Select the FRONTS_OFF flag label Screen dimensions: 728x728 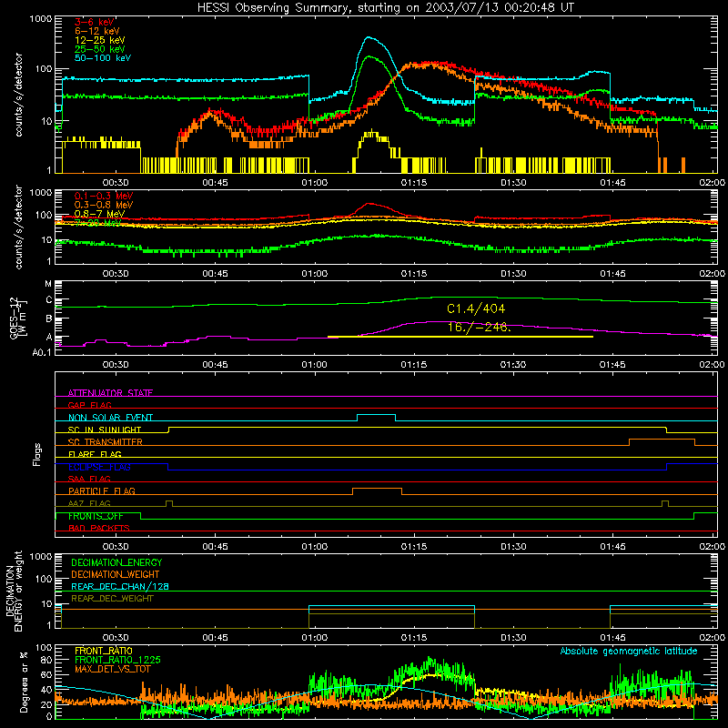[96, 516]
